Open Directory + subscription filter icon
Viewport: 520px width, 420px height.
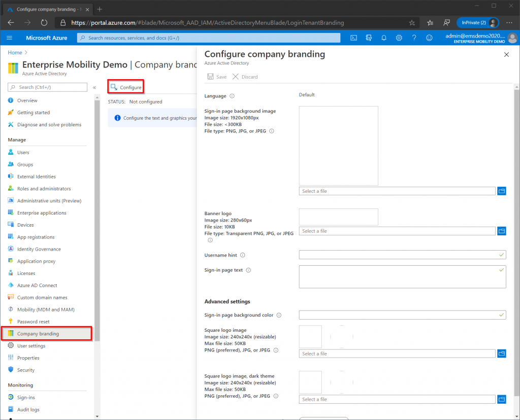click(369, 38)
